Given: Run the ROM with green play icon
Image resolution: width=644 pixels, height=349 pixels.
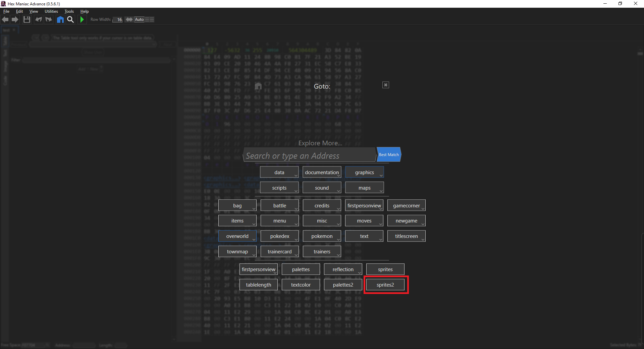Looking at the screenshot, I should (82, 19).
